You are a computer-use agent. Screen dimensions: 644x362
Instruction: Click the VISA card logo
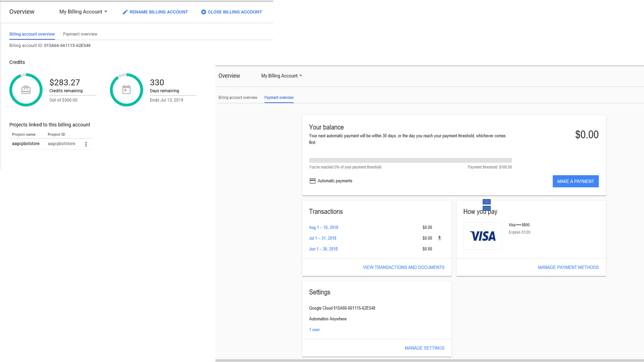click(x=482, y=236)
